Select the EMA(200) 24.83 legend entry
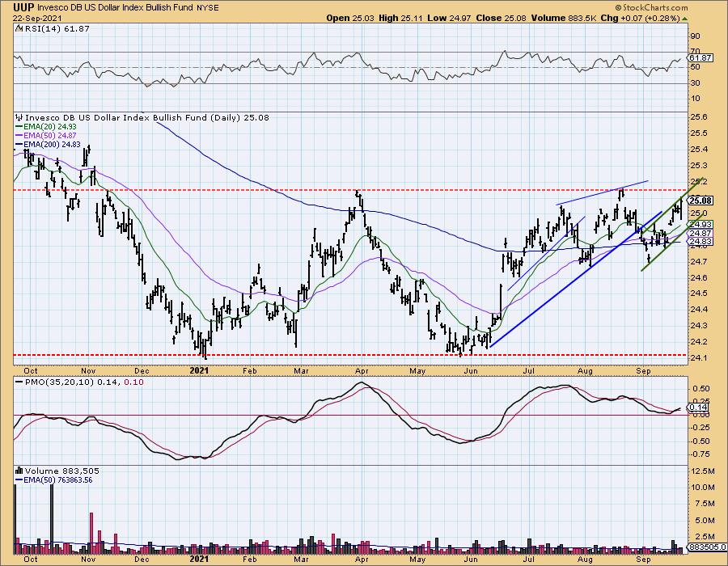Image resolution: width=728 pixels, height=566 pixels. [48, 144]
